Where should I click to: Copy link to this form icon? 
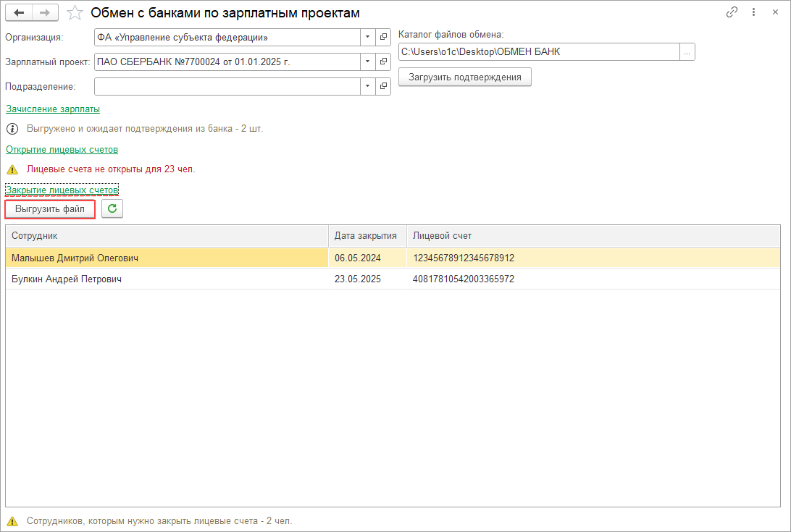point(732,12)
